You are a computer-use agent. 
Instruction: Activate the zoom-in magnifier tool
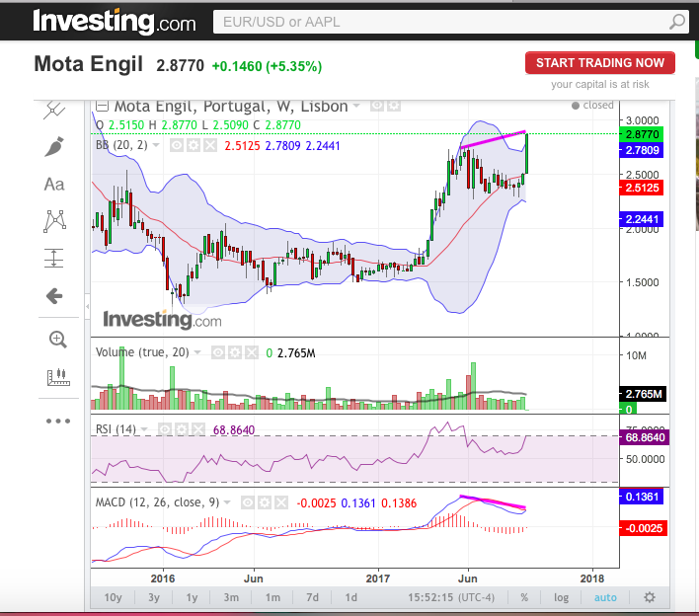[x=57, y=340]
